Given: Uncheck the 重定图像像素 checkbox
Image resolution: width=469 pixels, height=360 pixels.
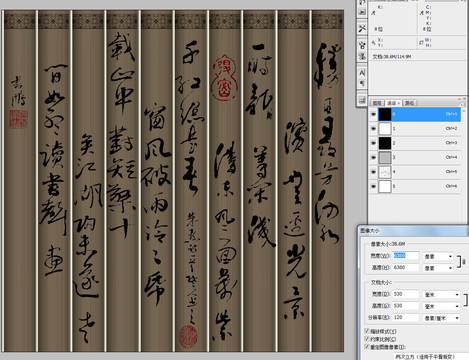Looking at the screenshot, I should tap(367, 347).
